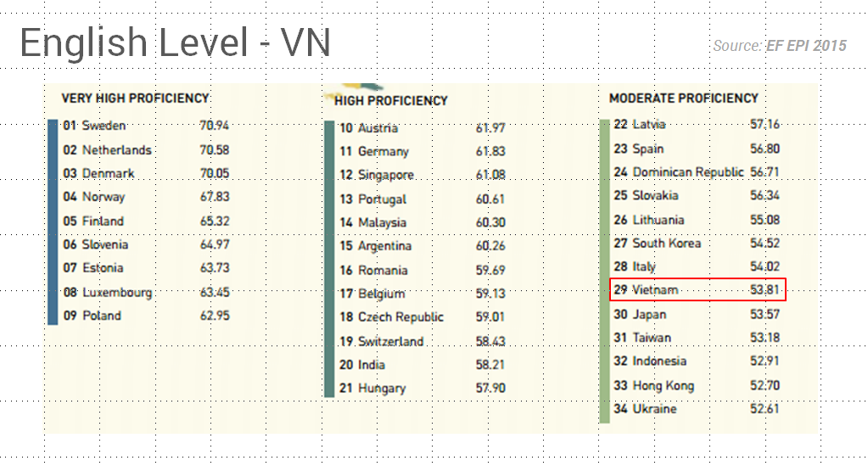The image size is (868, 466).
Task: Click Vietnam's score 53.81
Action: (765, 289)
